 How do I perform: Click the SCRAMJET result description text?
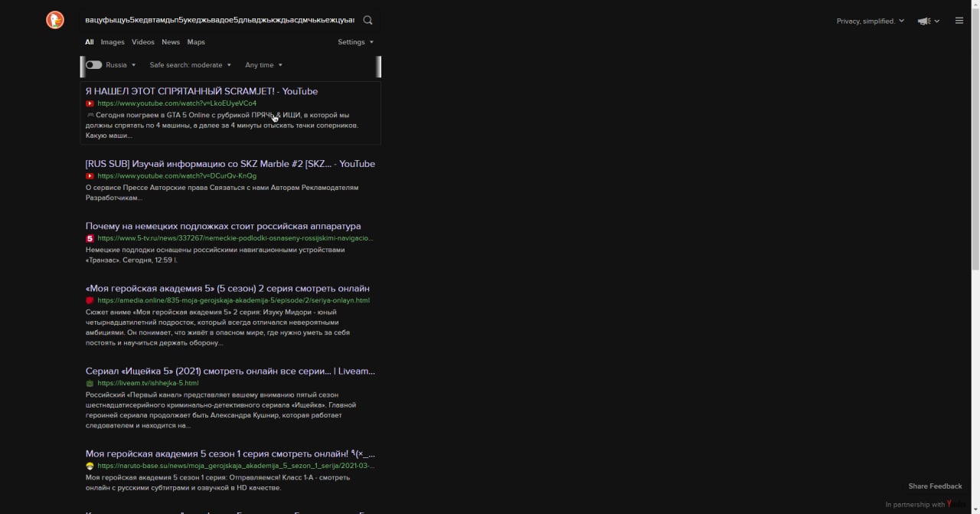pyautogui.click(x=222, y=126)
